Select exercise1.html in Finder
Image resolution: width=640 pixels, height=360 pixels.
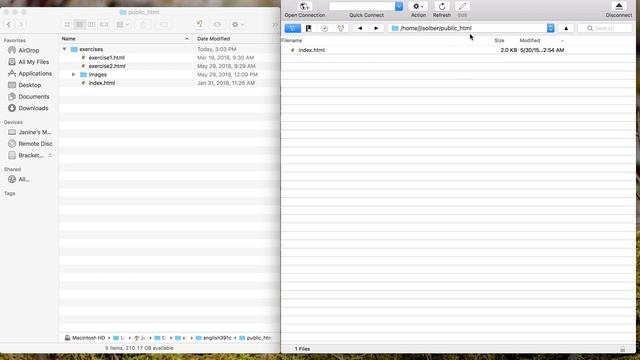pyautogui.click(x=107, y=58)
